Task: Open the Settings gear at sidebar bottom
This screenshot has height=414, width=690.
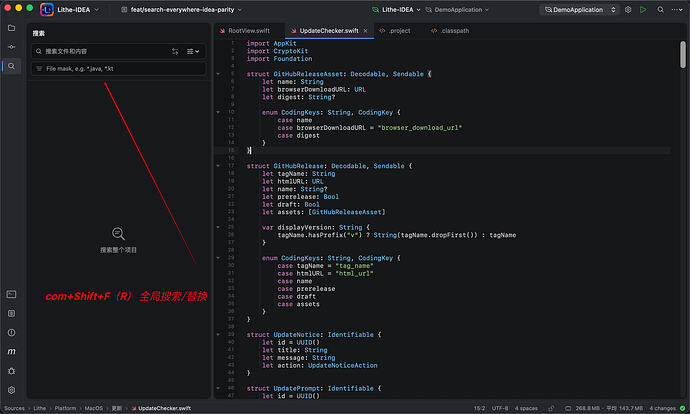Action: click(x=11, y=390)
